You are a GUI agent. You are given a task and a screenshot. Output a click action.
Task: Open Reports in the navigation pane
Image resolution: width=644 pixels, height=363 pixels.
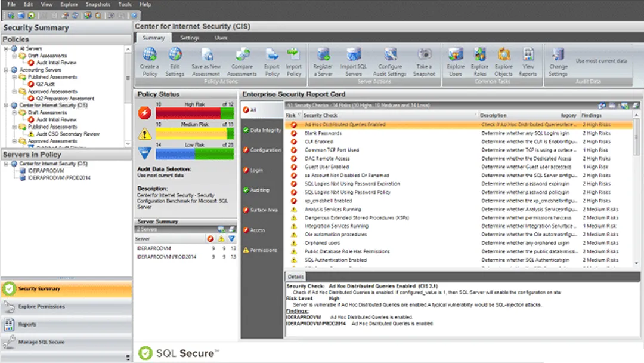tap(67, 324)
